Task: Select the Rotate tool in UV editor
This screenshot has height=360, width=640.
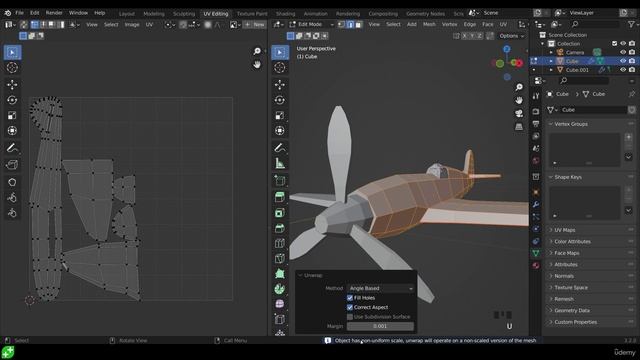Action: [x=12, y=100]
